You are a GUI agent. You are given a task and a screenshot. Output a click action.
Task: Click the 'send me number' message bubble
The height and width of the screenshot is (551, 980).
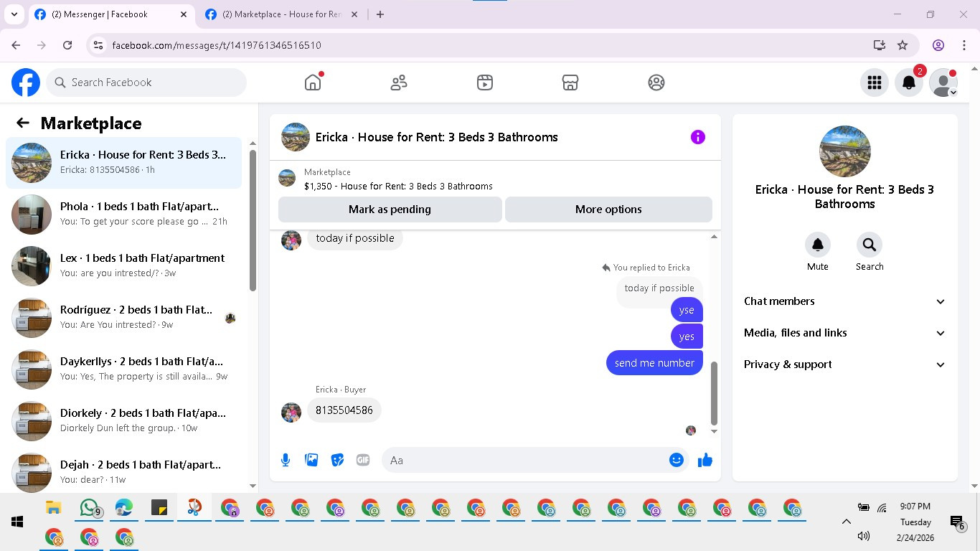pyautogui.click(x=654, y=363)
